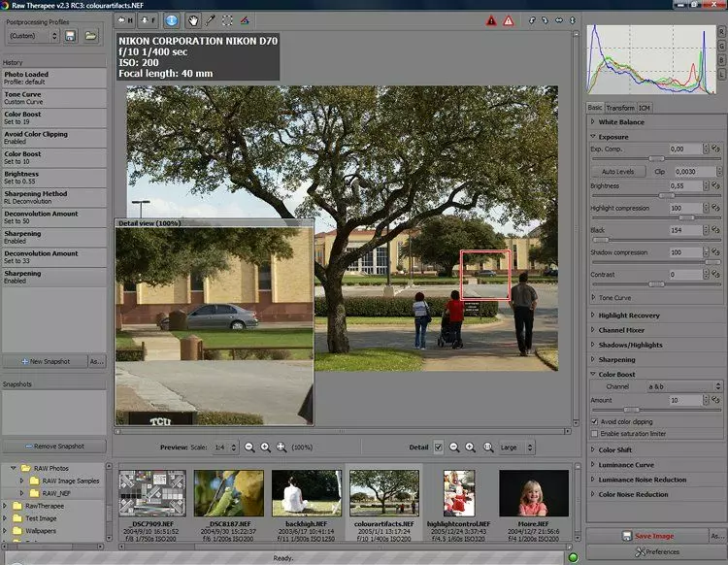The height and width of the screenshot is (565, 728).
Task: Activate the crop selection tool
Action: 227,19
